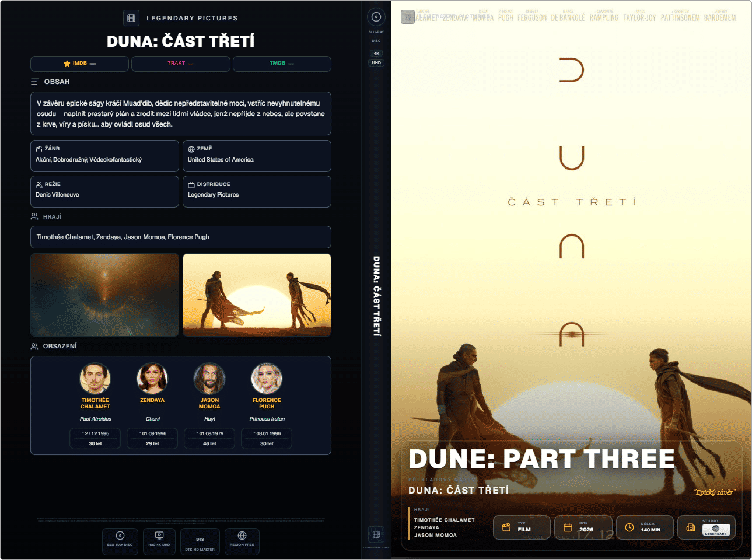This screenshot has height=560, width=752.
Task: Select the TRAKT rating box
Action: (181, 64)
